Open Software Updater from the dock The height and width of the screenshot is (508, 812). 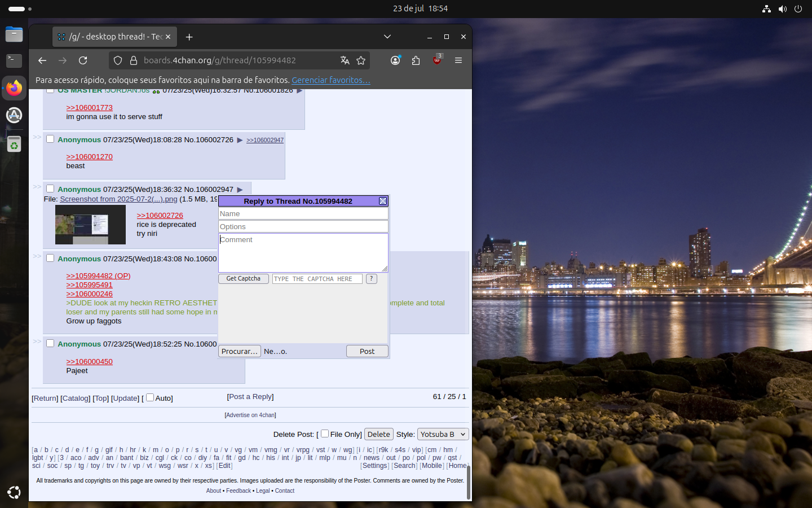(14, 115)
